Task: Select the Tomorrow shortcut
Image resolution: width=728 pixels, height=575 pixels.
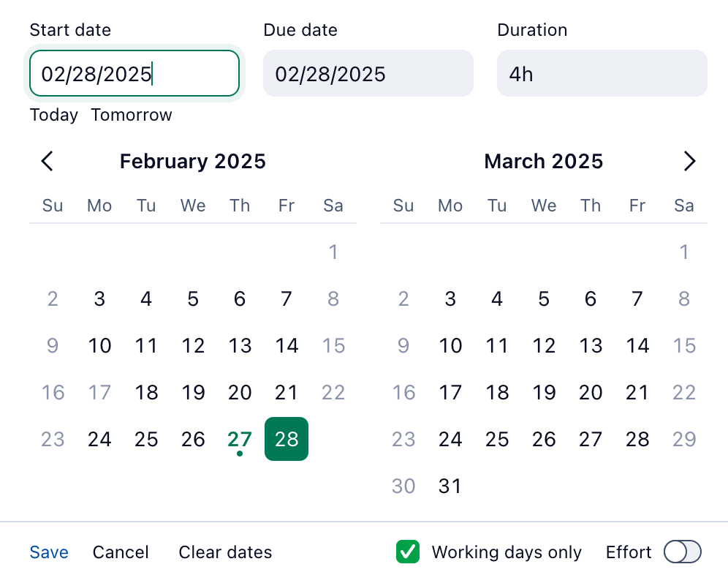Action: (132, 115)
